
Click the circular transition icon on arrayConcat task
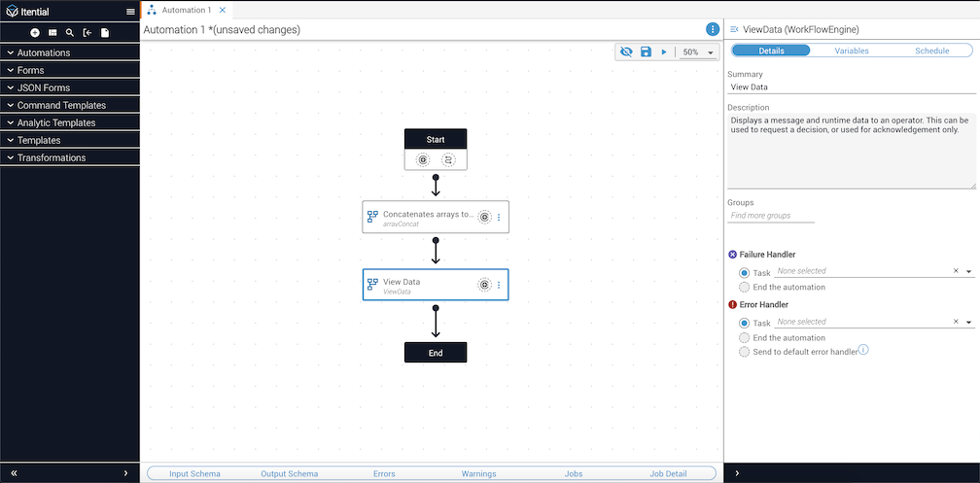pos(485,217)
